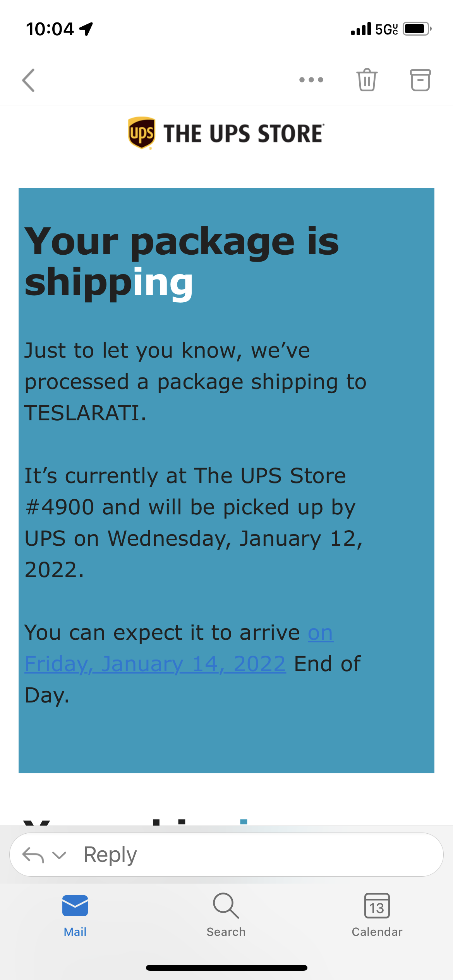Tap the 'Your package is shipping' heading
453x980 pixels.
[182, 262]
